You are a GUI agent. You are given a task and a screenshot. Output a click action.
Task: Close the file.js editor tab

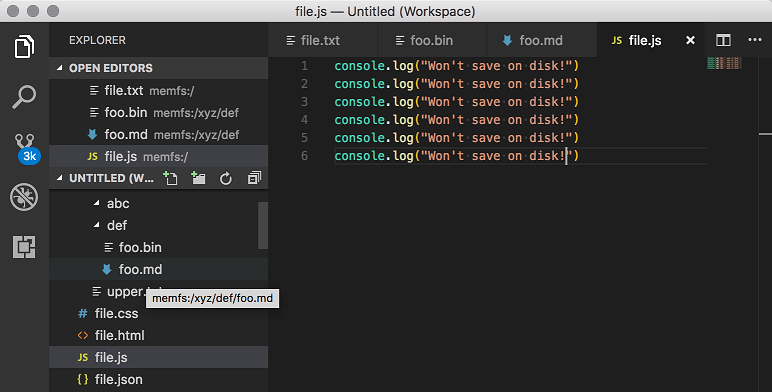[691, 40]
